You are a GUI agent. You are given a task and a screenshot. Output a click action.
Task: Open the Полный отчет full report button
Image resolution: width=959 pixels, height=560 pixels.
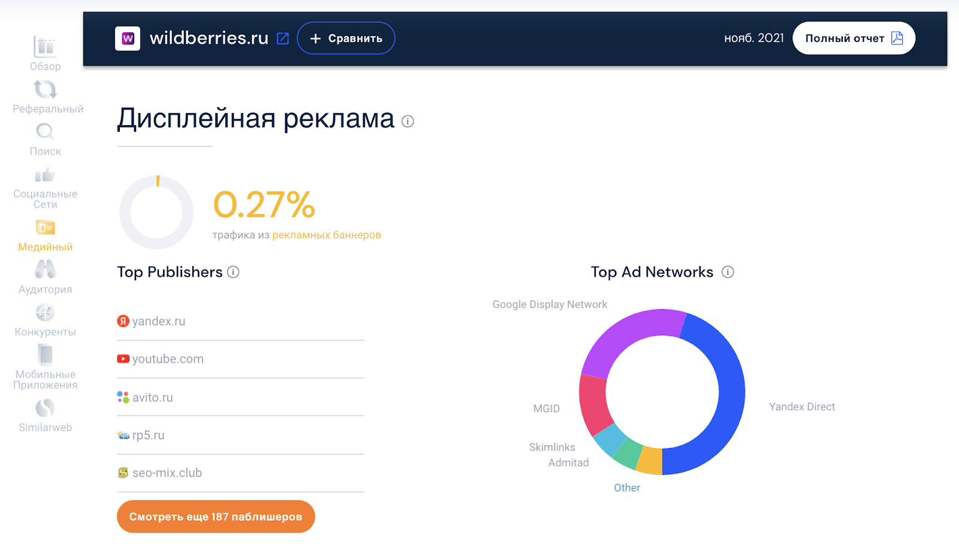(x=854, y=38)
